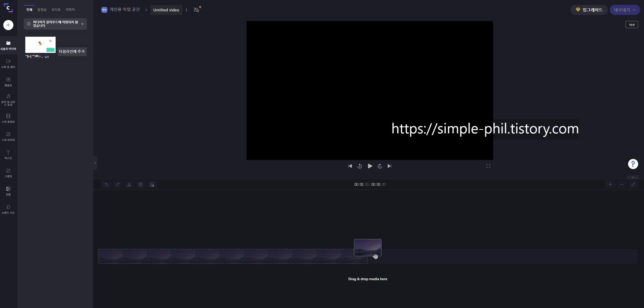644x308 pixels.
Task: Toggle fullscreen preview mode
Action: point(488,166)
